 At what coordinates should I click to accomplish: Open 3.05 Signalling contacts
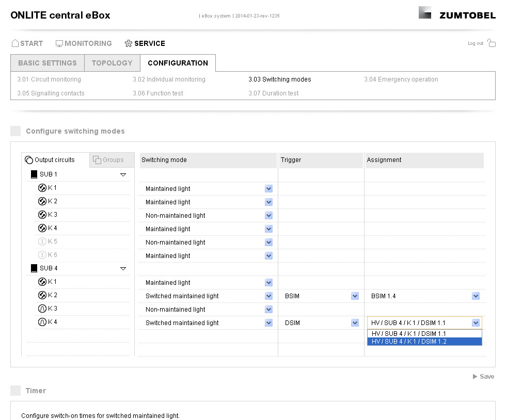click(51, 93)
